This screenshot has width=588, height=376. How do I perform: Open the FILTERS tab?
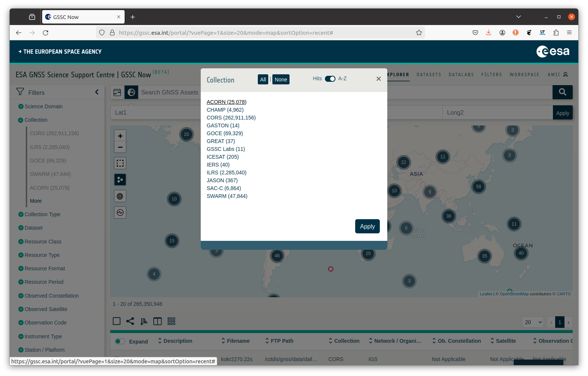(x=491, y=75)
